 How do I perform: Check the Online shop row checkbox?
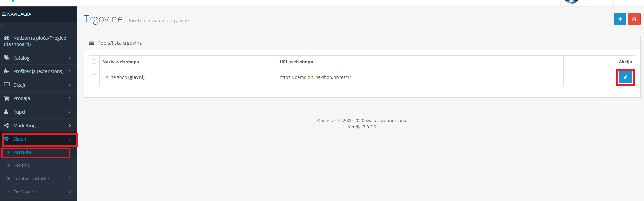click(x=94, y=77)
